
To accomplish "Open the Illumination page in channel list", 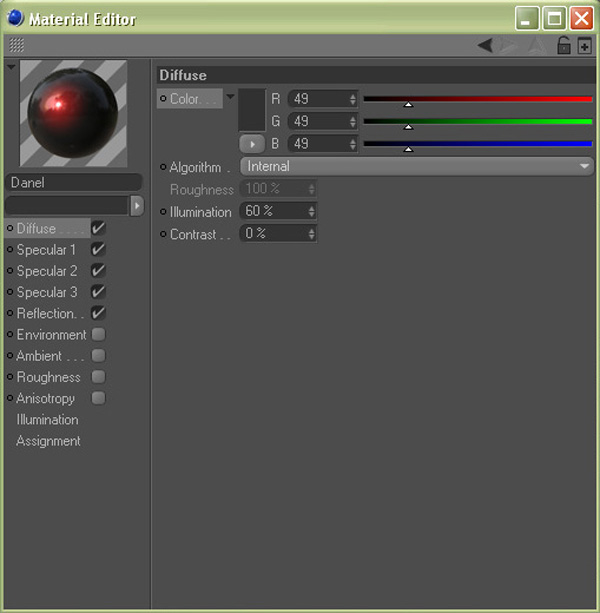I will (47, 420).
